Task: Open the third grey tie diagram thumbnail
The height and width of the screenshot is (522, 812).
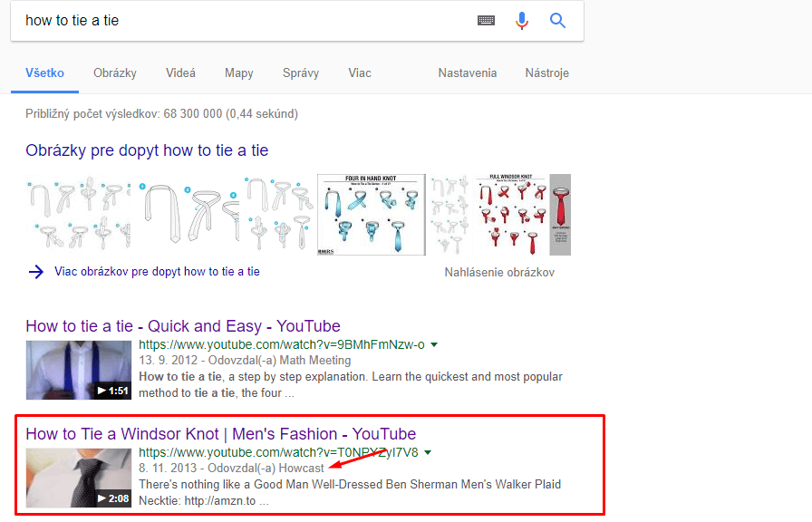Action: tap(278, 215)
